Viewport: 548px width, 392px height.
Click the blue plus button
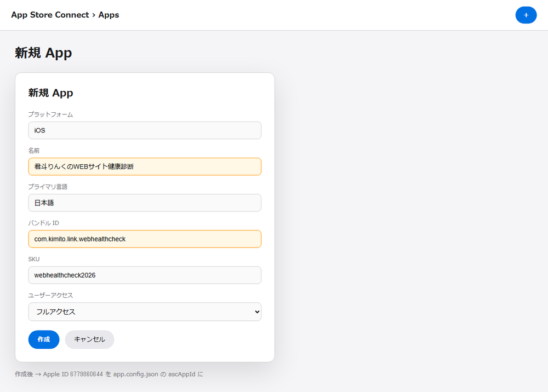(526, 15)
